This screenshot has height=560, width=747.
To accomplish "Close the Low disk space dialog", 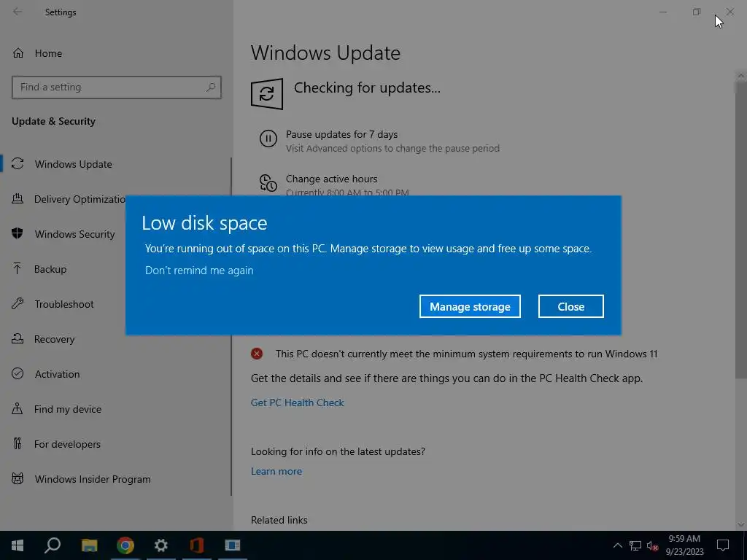I will click(x=570, y=306).
